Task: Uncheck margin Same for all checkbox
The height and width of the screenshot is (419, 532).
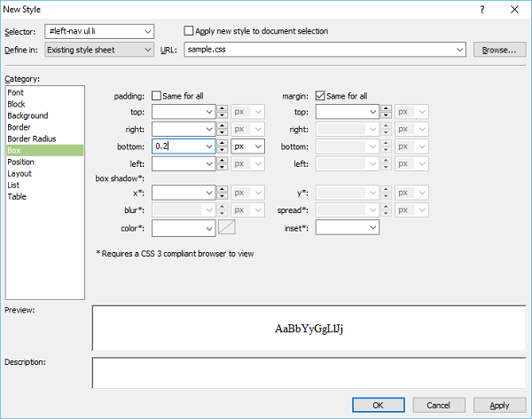Action: pyautogui.click(x=320, y=96)
